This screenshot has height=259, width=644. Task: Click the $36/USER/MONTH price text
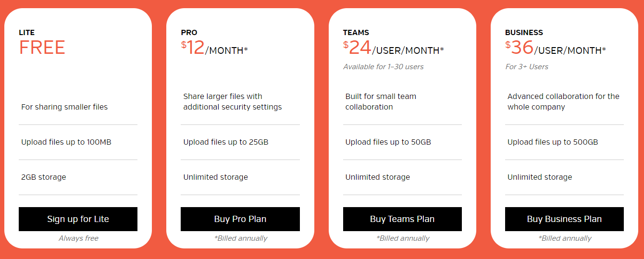[556, 48]
